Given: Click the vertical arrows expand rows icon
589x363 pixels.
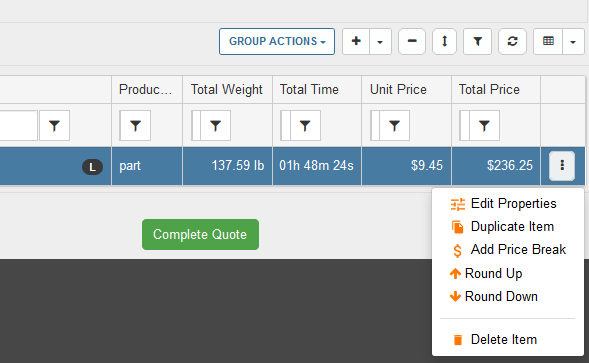Looking at the screenshot, I should 444,41.
